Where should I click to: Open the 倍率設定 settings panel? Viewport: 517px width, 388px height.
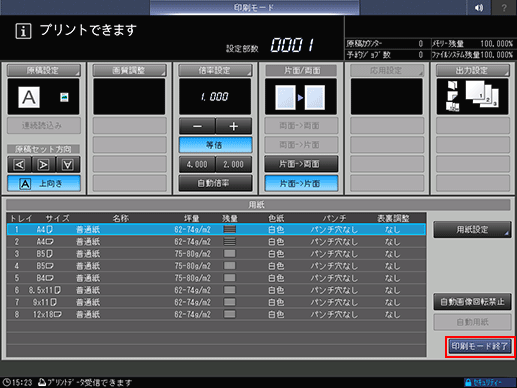[x=215, y=70]
